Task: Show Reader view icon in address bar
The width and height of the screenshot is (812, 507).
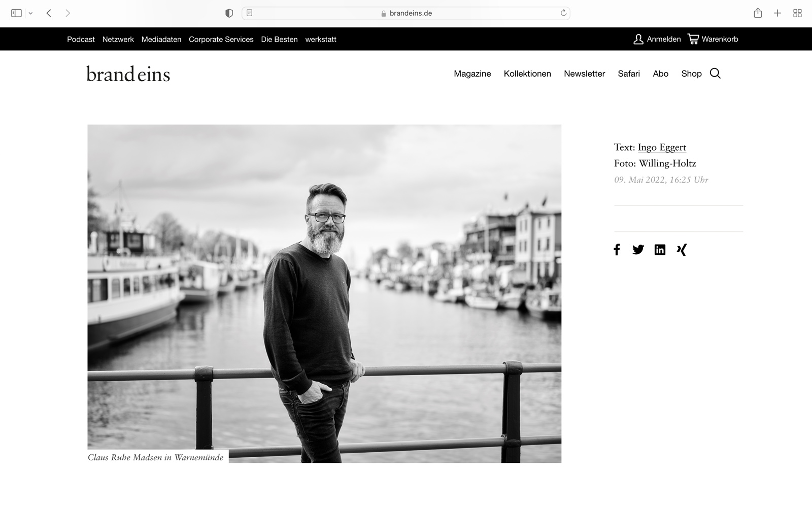Action: pyautogui.click(x=249, y=13)
